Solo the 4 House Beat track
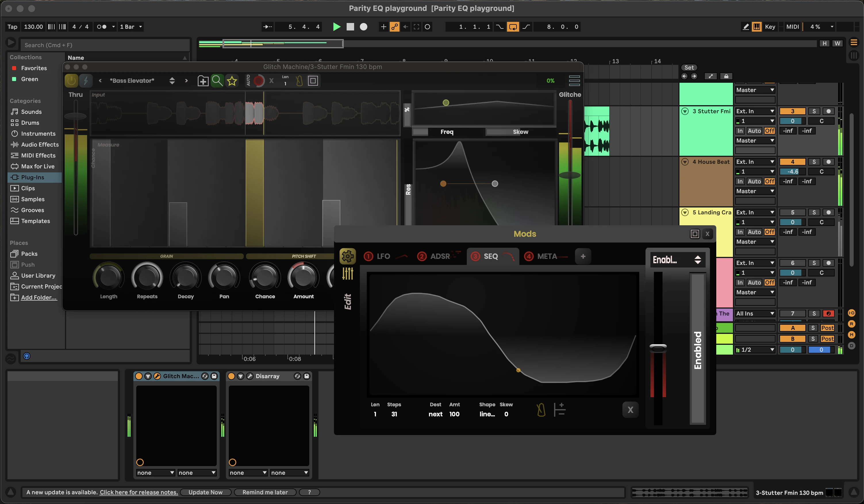Image resolution: width=864 pixels, height=504 pixels. (x=814, y=162)
